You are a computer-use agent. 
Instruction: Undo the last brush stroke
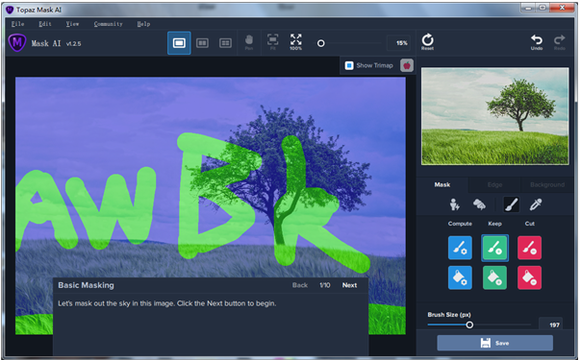537,42
